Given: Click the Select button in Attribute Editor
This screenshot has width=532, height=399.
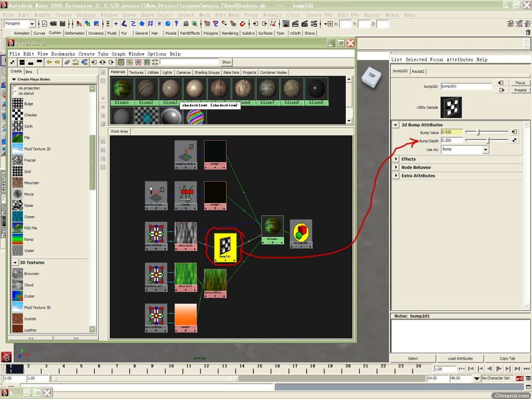Looking at the screenshot, I should (x=413, y=358).
